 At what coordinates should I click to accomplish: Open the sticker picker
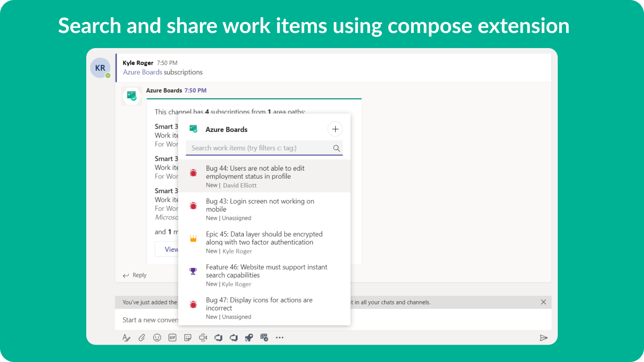188,337
